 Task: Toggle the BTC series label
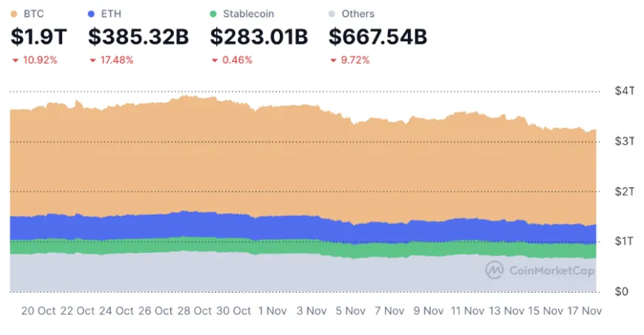pyautogui.click(x=34, y=14)
